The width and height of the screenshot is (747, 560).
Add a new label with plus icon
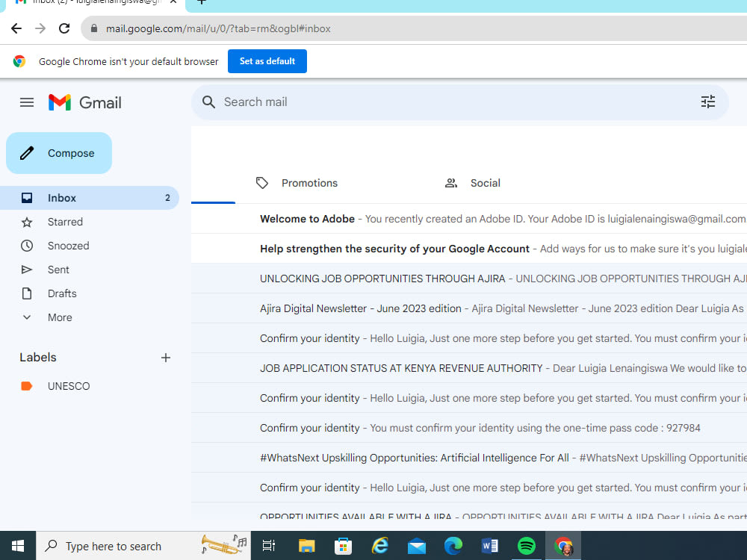(x=165, y=358)
